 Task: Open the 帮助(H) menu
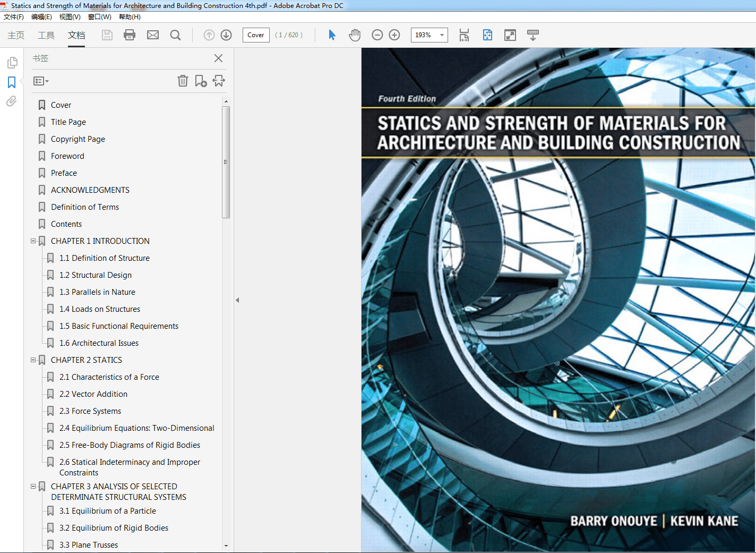click(x=130, y=17)
